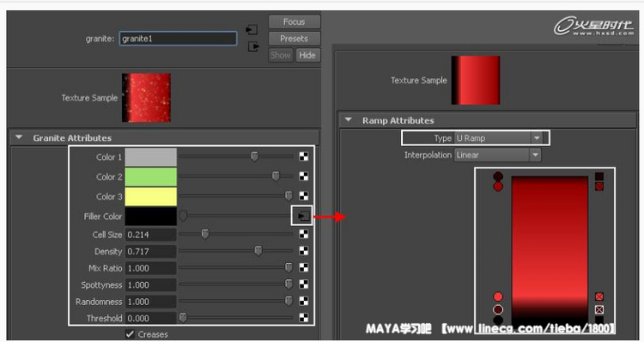644x342 pixels.
Task: Click the Density value field 0.717
Action: pyautogui.click(x=150, y=251)
